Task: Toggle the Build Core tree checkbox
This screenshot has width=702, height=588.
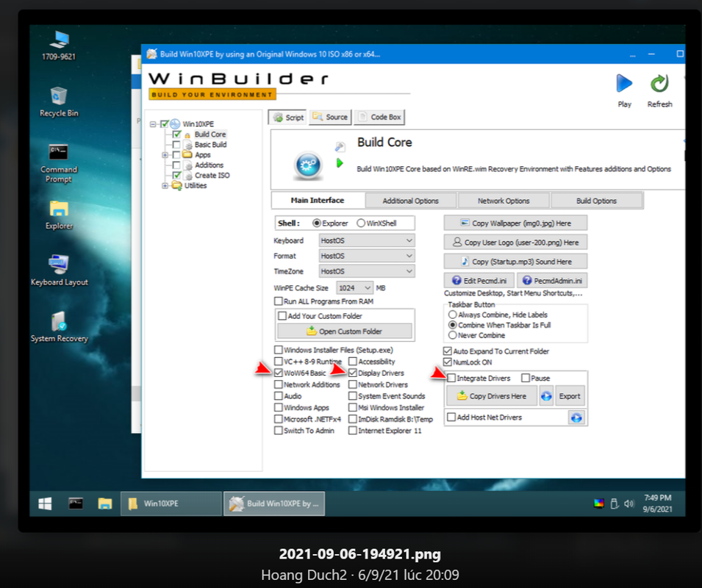Action: (x=177, y=135)
